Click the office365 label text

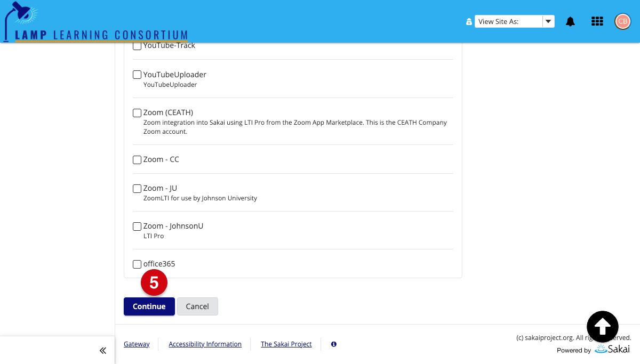click(159, 264)
